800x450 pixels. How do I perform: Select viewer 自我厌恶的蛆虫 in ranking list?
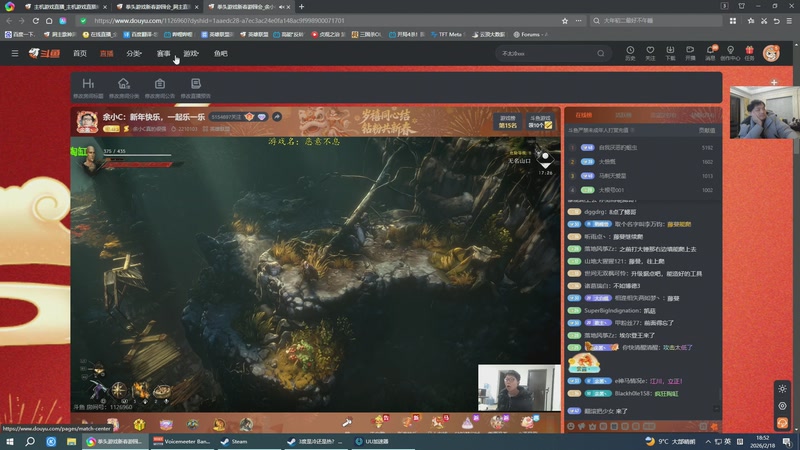[617, 147]
